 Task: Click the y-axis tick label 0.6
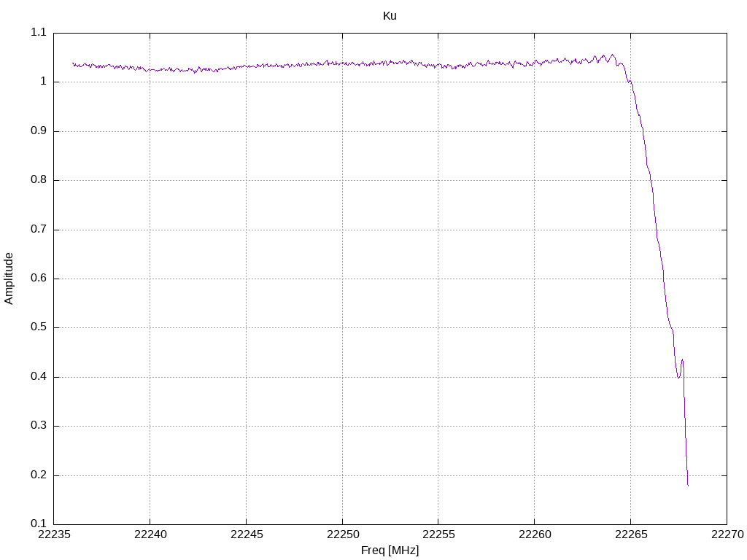(x=39, y=279)
